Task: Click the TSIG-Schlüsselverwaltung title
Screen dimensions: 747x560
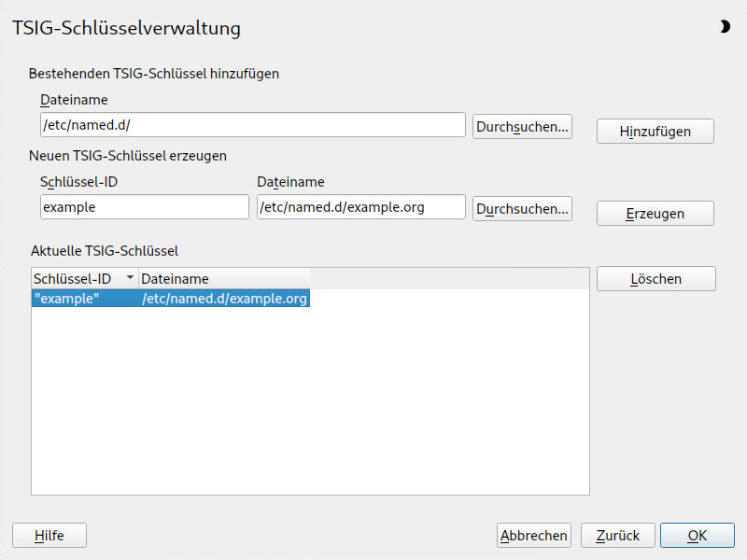Action: click(126, 28)
